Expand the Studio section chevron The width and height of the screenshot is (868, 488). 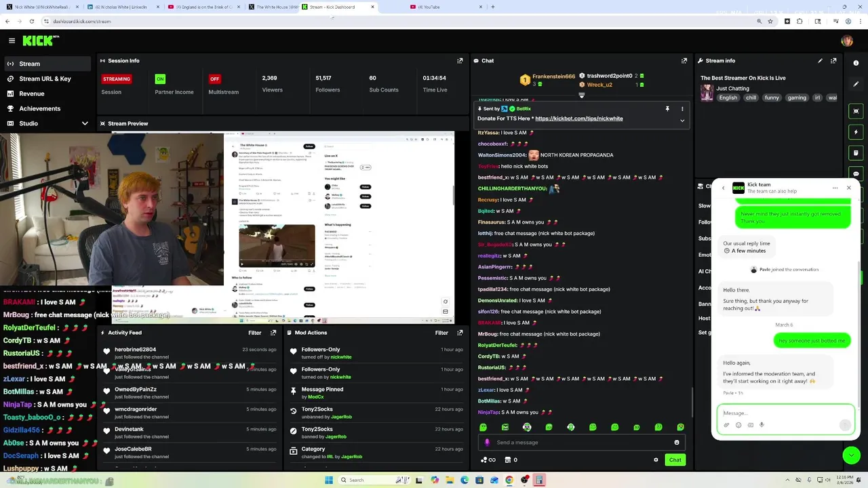click(x=85, y=123)
